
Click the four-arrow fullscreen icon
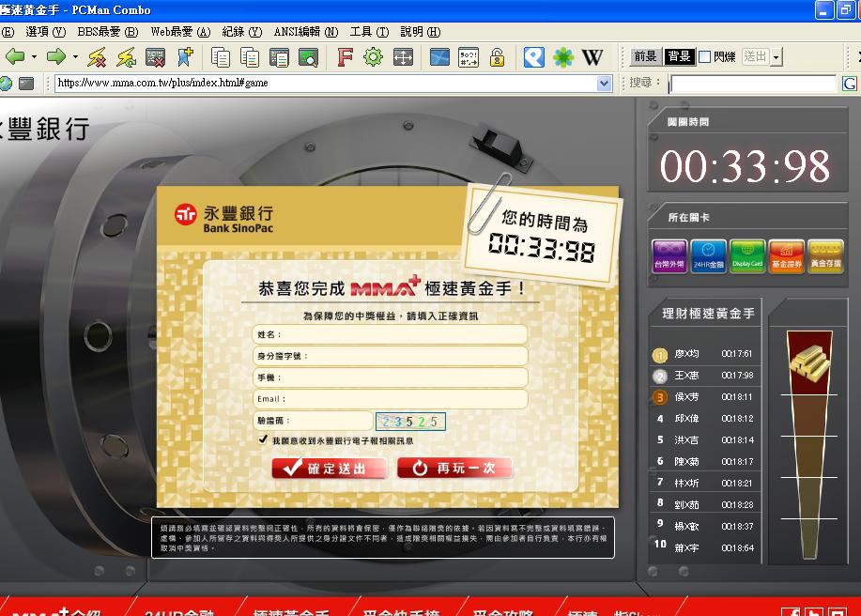pos(403,57)
